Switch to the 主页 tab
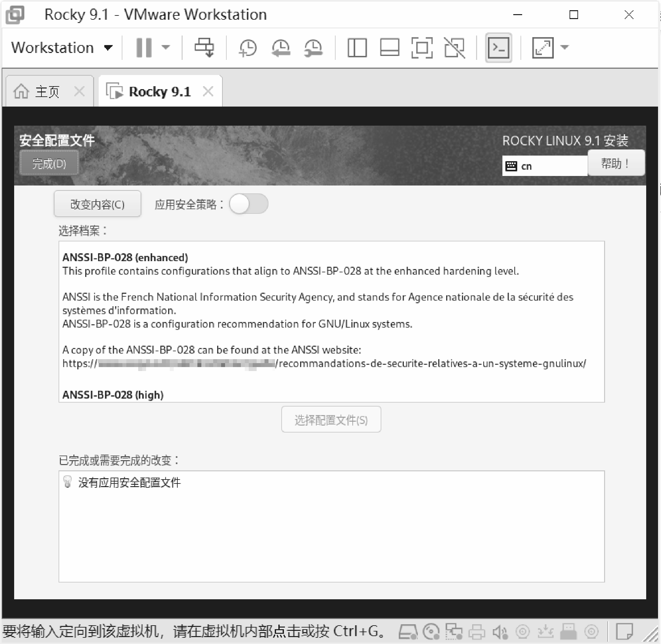 point(47,92)
